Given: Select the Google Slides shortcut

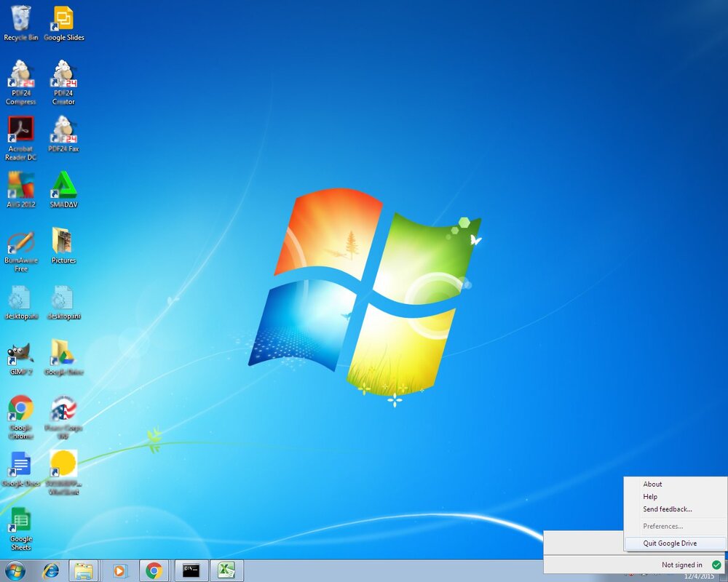Looking at the screenshot, I should pyautogui.click(x=63, y=23).
